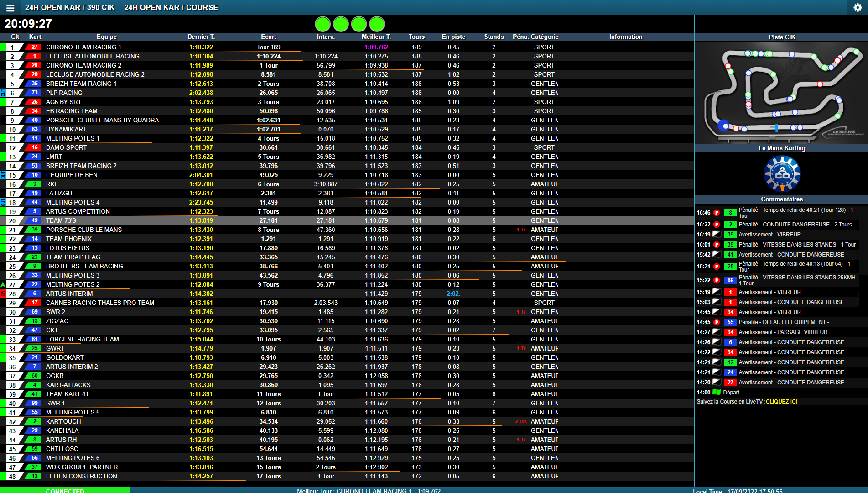Click the warning flag icon at 16:19

click(x=717, y=235)
